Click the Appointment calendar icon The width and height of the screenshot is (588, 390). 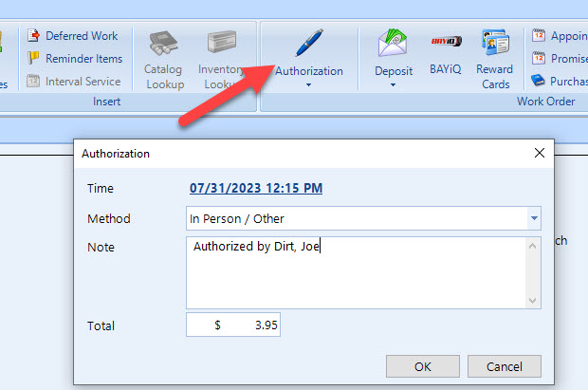[538, 36]
